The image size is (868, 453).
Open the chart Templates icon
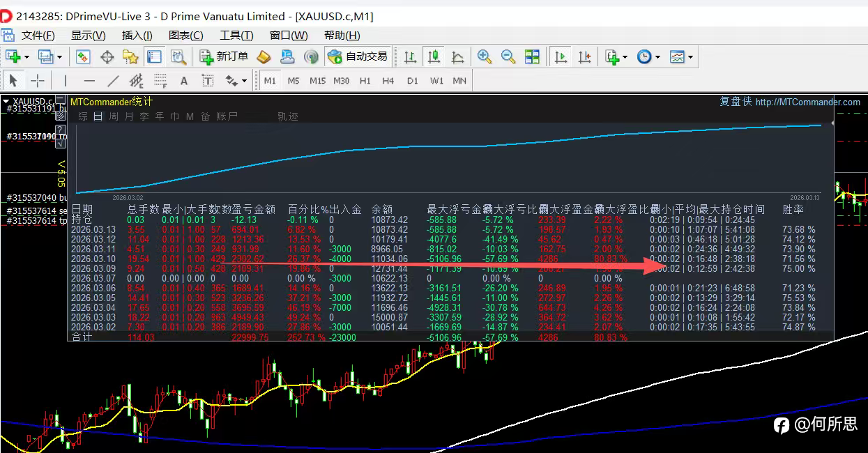pos(676,56)
